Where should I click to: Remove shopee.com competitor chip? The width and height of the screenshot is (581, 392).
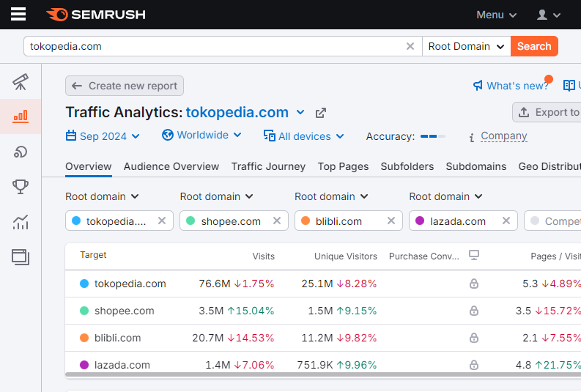coord(277,221)
